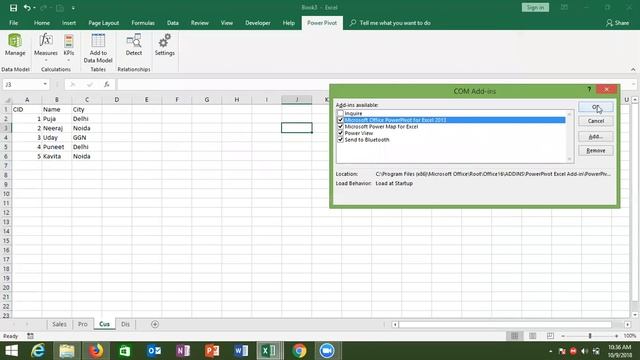640x360 pixels.
Task: Click Detect relationships icon
Action: 134,45
